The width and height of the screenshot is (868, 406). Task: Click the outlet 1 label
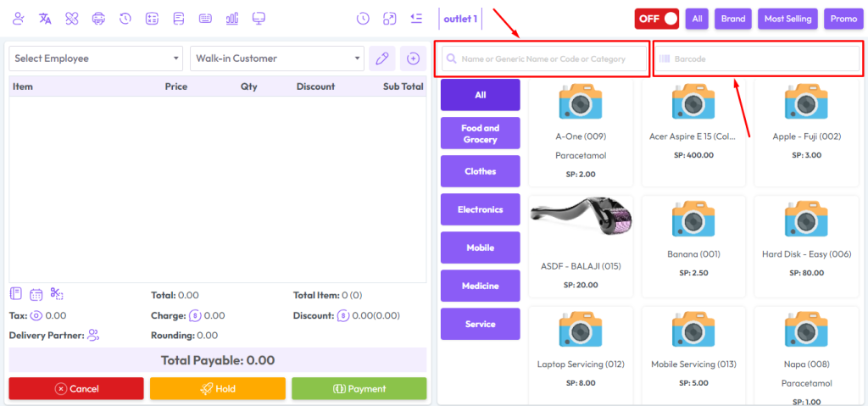pos(460,19)
